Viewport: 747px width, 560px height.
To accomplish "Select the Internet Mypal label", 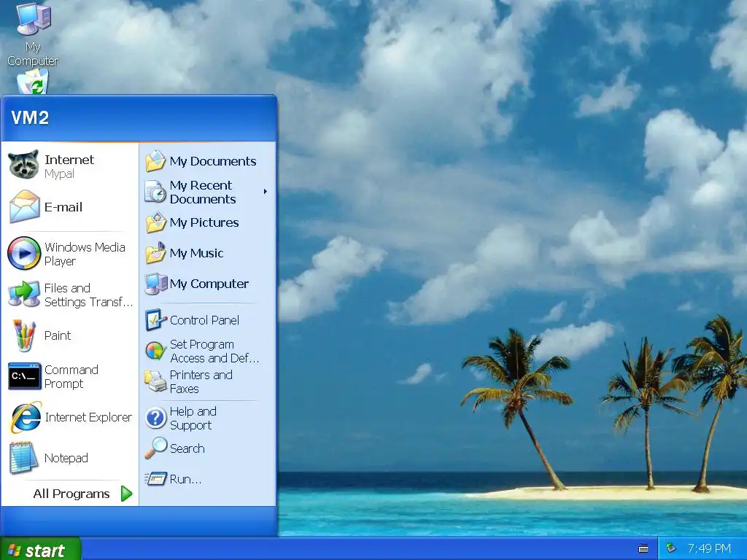I will click(69, 166).
